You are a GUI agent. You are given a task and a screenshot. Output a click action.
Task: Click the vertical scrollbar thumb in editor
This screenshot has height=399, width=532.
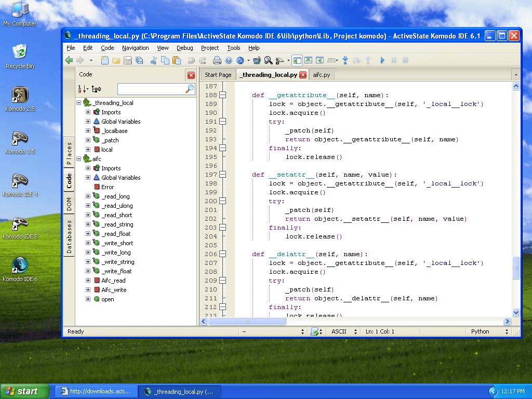pos(516,268)
